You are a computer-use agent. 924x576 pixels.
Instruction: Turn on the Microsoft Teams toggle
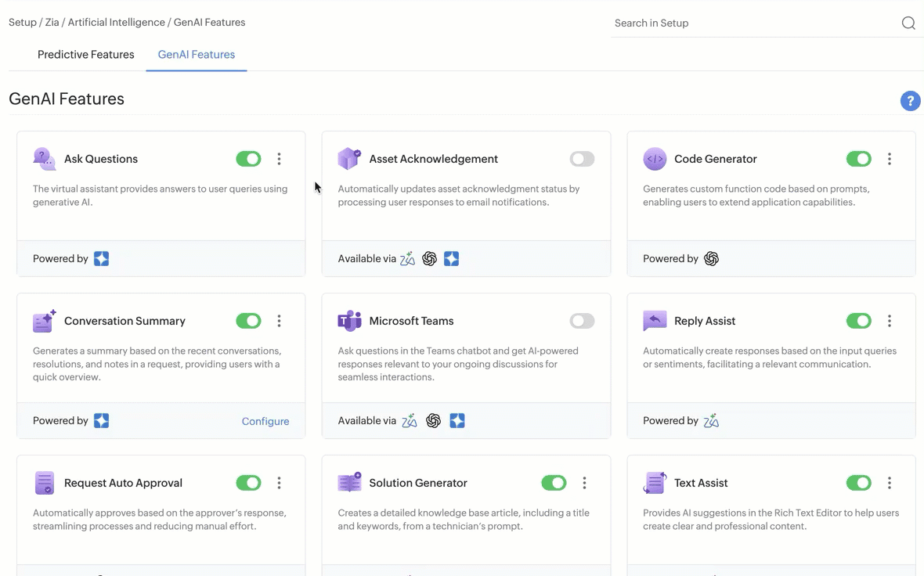[x=582, y=321]
